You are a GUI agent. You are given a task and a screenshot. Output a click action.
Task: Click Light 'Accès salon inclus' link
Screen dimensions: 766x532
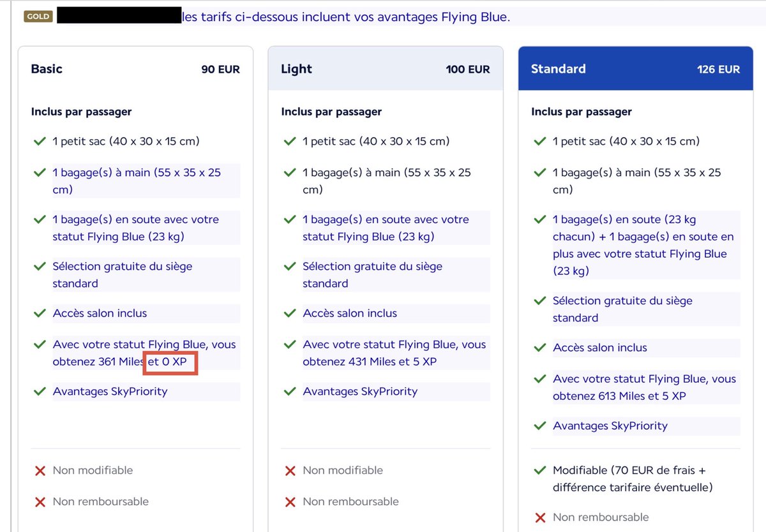point(350,313)
